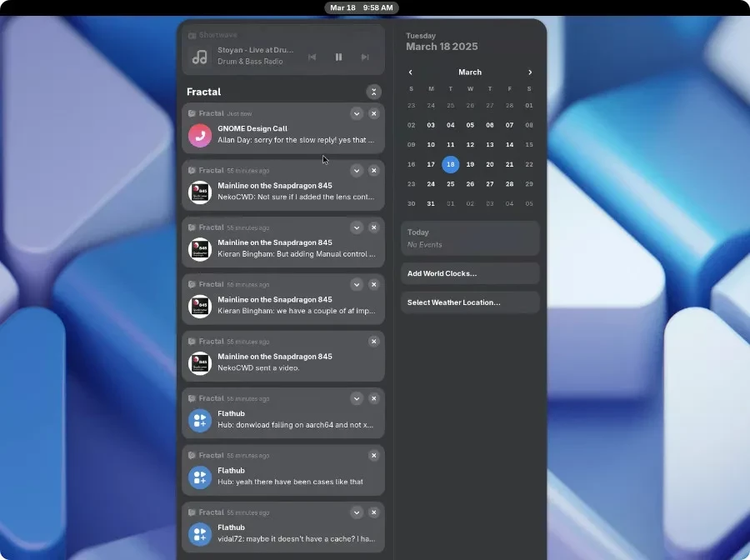Click the date and time in top bar
Viewport: 750px width, 560px height.
coord(362,7)
